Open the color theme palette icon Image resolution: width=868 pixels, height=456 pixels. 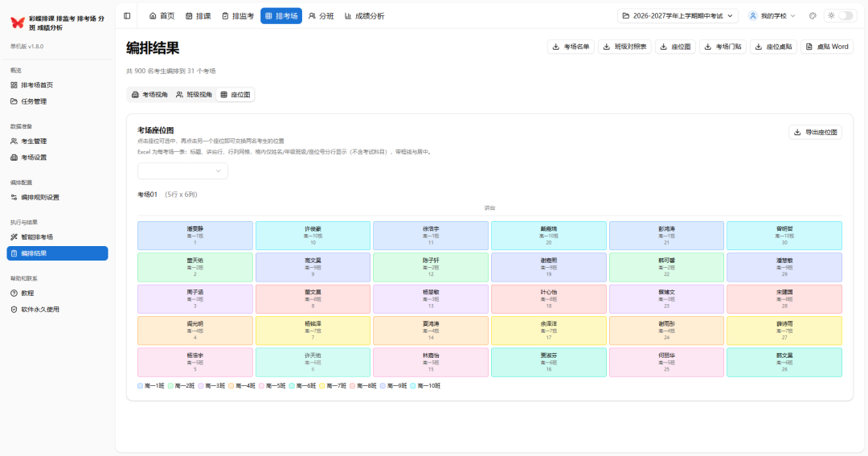click(x=813, y=16)
